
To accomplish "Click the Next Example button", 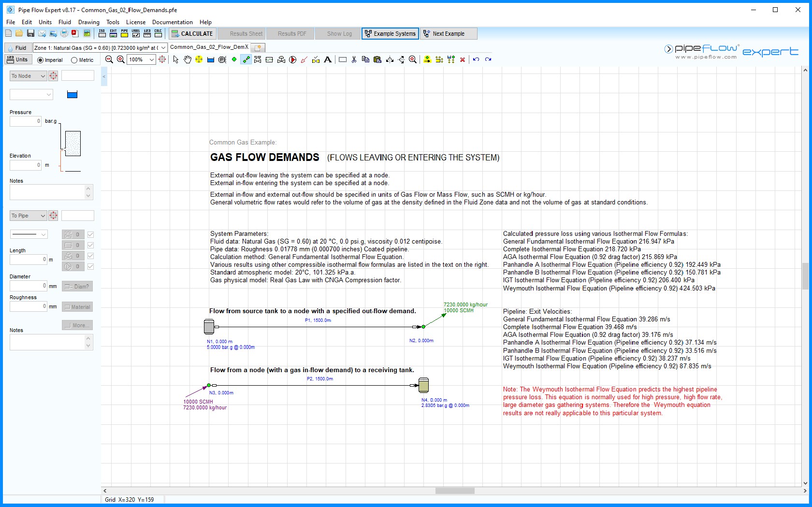I will [449, 33].
